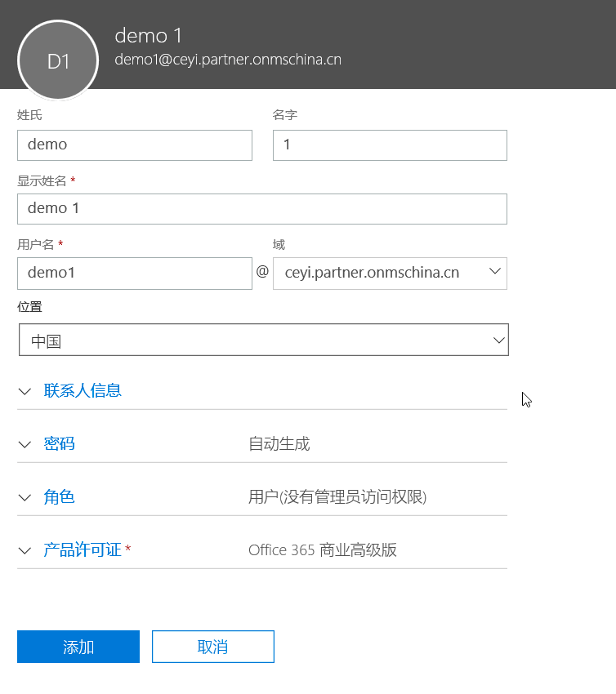The height and width of the screenshot is (694, 616).
Task: Click the header name demo 1
Action: (x=149, y=35)
